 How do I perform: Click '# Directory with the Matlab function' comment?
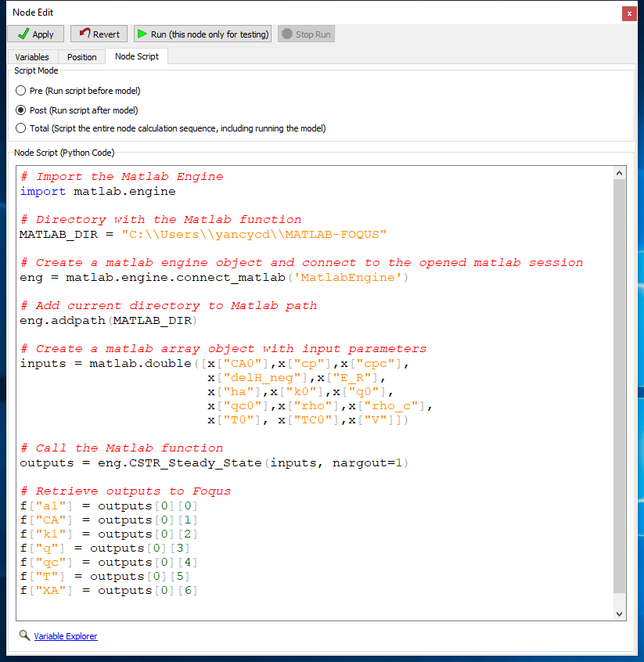(161, 220)
